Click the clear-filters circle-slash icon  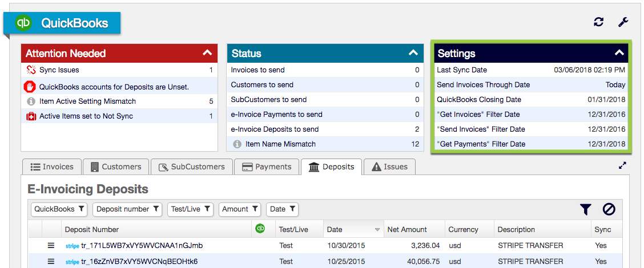609,209
